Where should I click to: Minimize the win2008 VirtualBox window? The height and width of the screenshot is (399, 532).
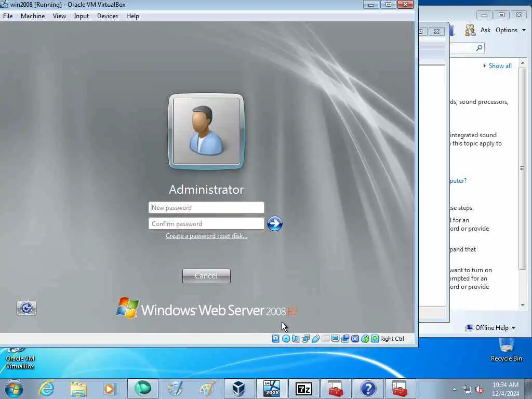(371, 4)
